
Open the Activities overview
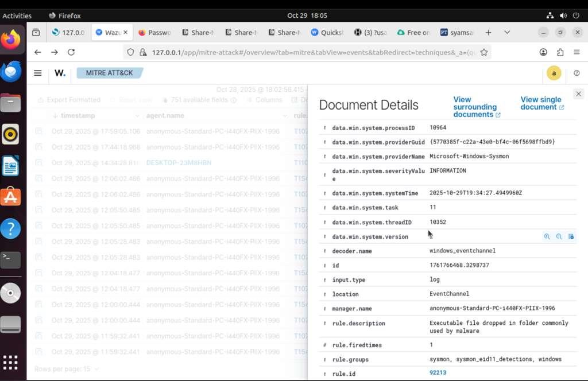(x=17, y=15)
